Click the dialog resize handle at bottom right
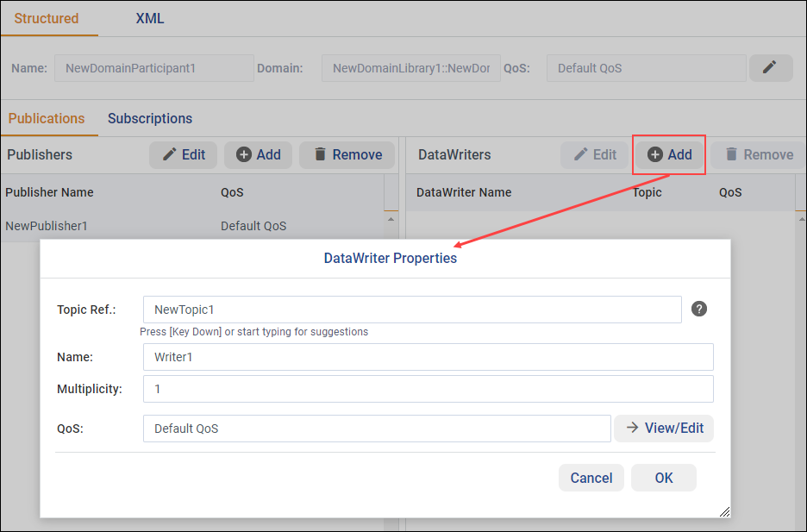807x532 pixels. click(x=724, y=510)
